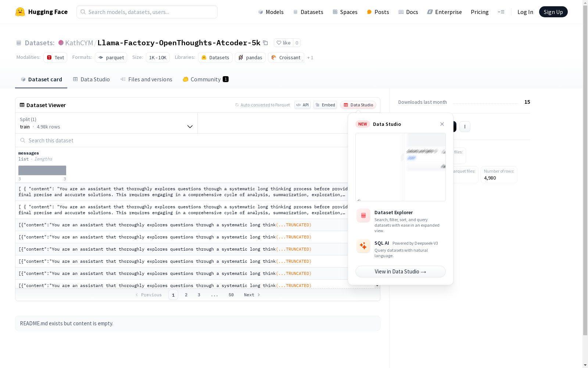Close the Data Studio popup
The width and height of the screenshot is (588, 368).
pyautogui.click(x=442, y=124)
